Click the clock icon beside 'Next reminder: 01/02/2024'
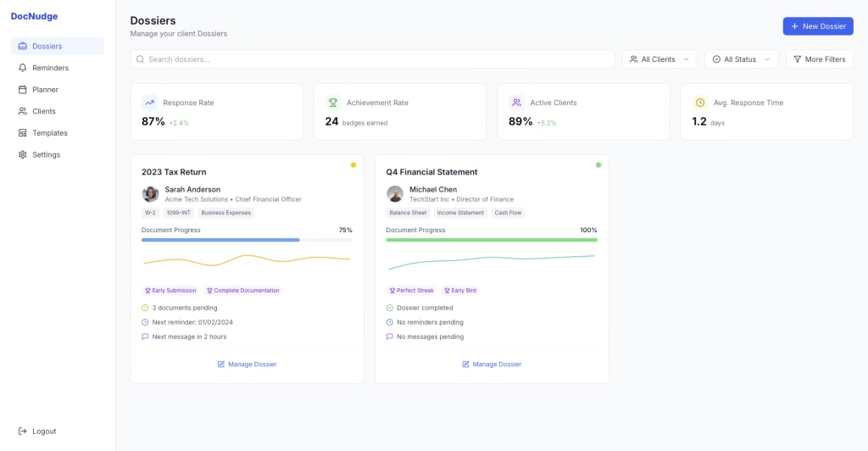Viewport: 868px width, 451px height. [145, 322]
